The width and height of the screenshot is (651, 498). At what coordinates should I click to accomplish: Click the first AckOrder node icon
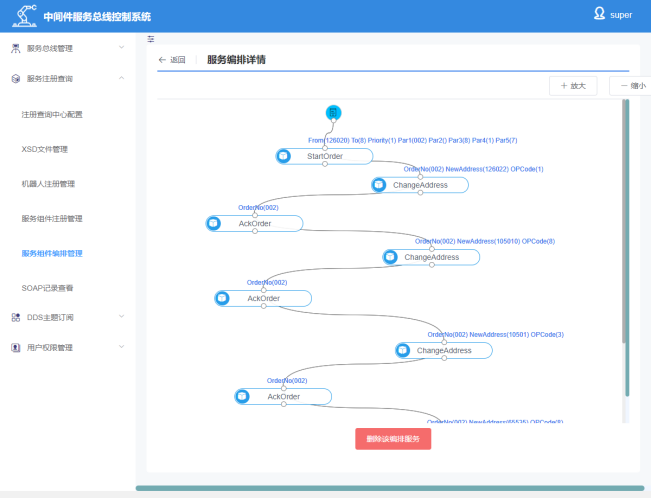[x=214, y=223]
